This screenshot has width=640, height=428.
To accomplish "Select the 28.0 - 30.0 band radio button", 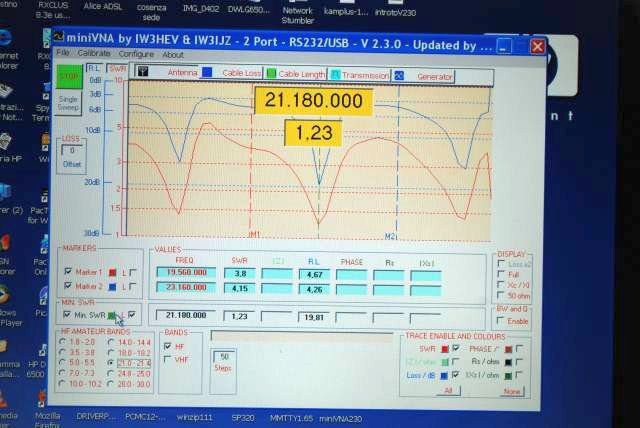I will click(111, 384).
